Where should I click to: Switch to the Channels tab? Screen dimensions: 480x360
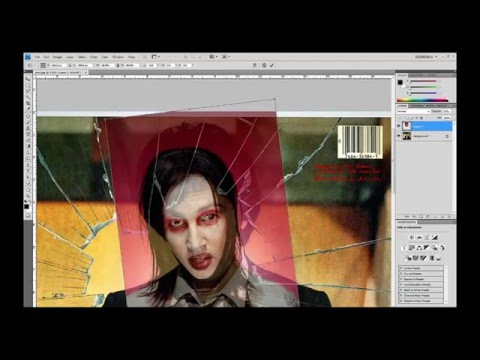(416, 106)
